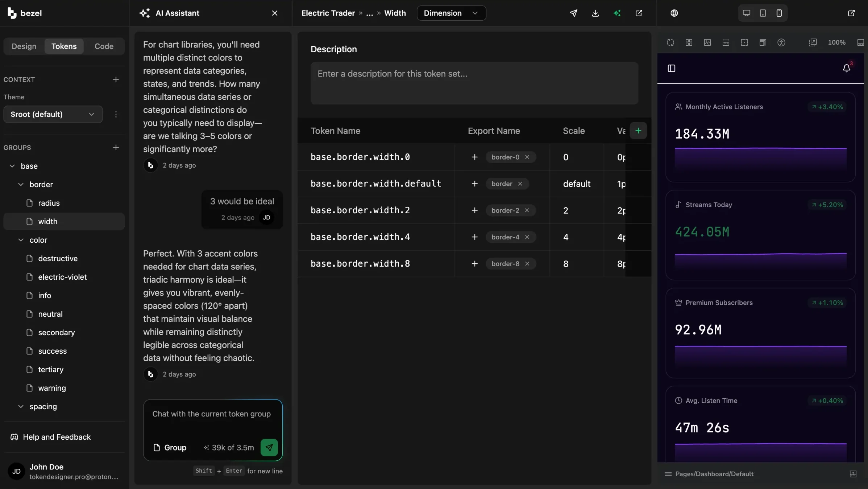868x489 pixels.
Task: Open preview in new window icon
Action: pyautogui.click(x=851, y=13)
